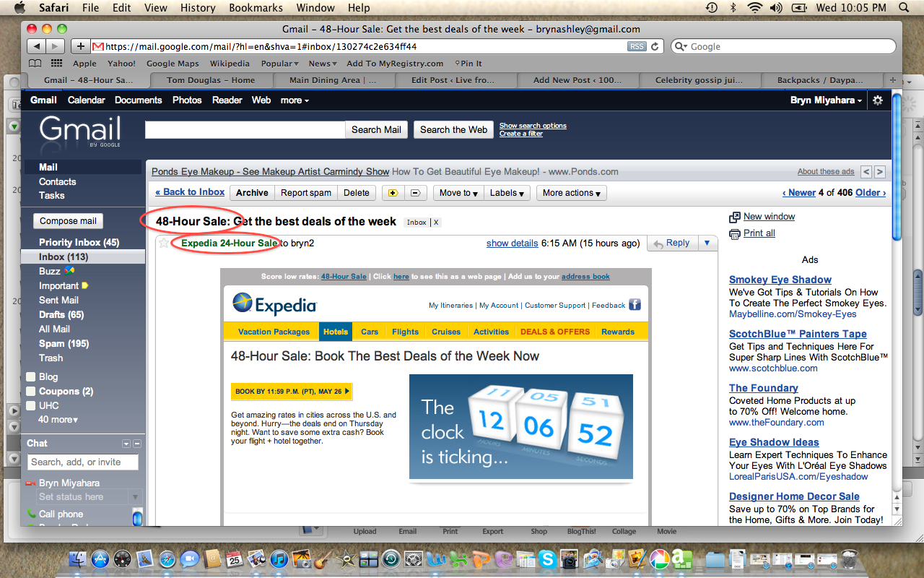Click the Expedia Facebook icon

point(635,305)
